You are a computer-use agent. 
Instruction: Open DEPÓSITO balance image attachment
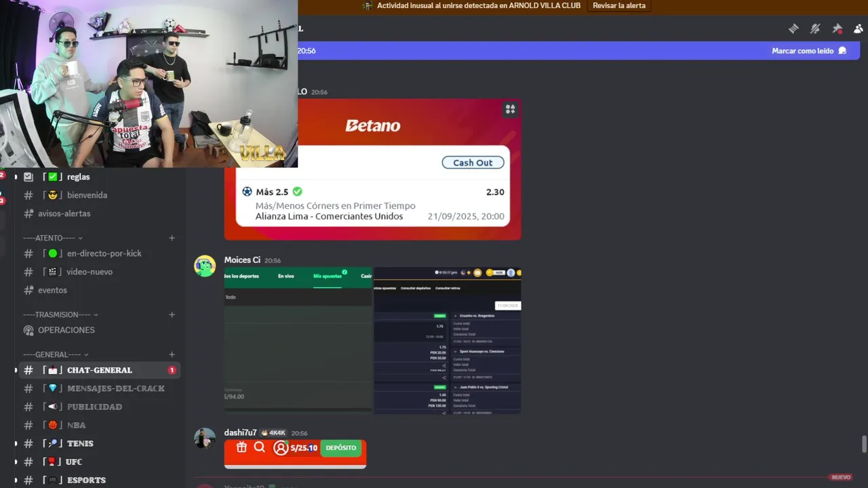point(295,453)
